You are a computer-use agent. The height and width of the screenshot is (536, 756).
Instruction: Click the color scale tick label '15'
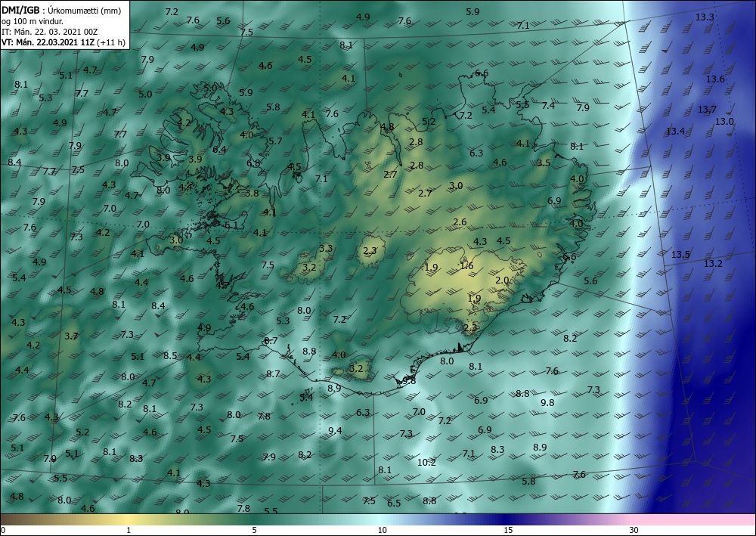(508, 531)
